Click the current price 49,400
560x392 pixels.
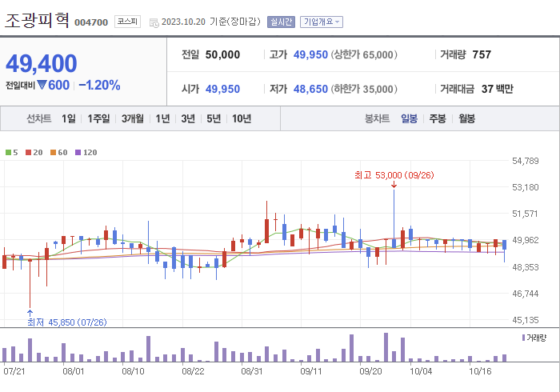(x=42, y=63)
